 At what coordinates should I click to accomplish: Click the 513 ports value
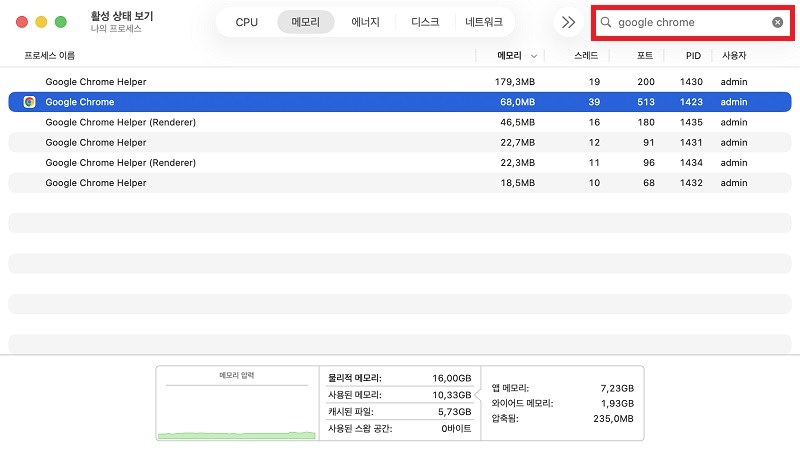(645, 102)
